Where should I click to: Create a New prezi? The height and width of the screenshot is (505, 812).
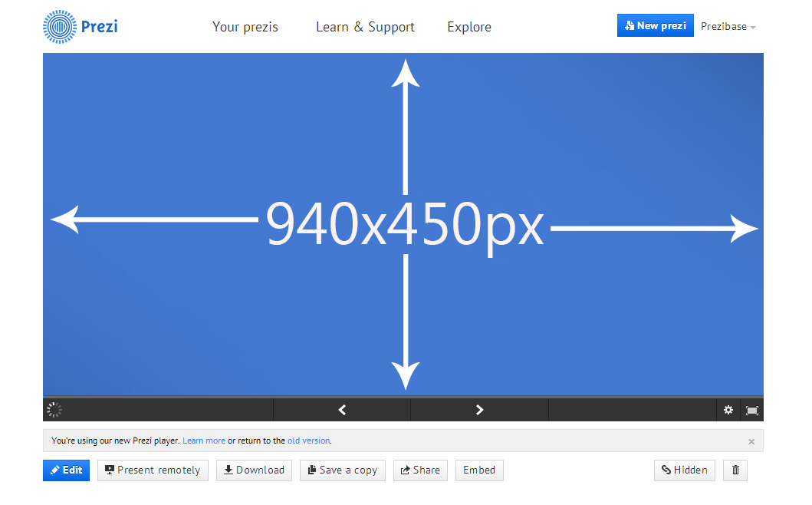655,25
